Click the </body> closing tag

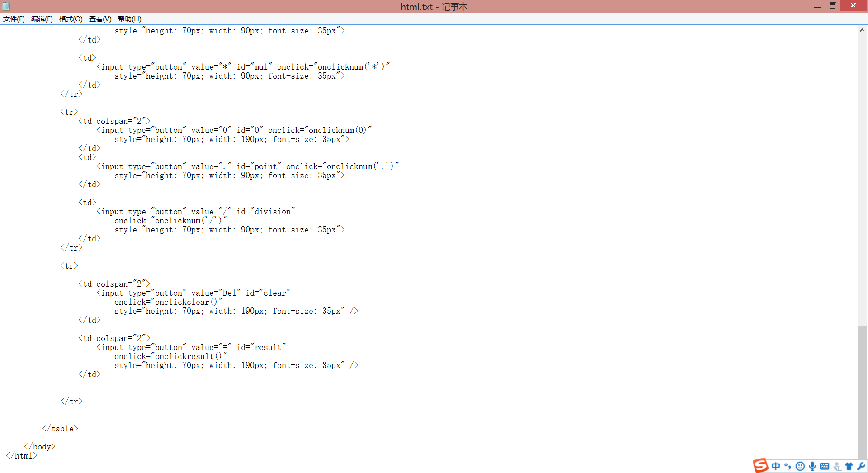click(40, 447)
